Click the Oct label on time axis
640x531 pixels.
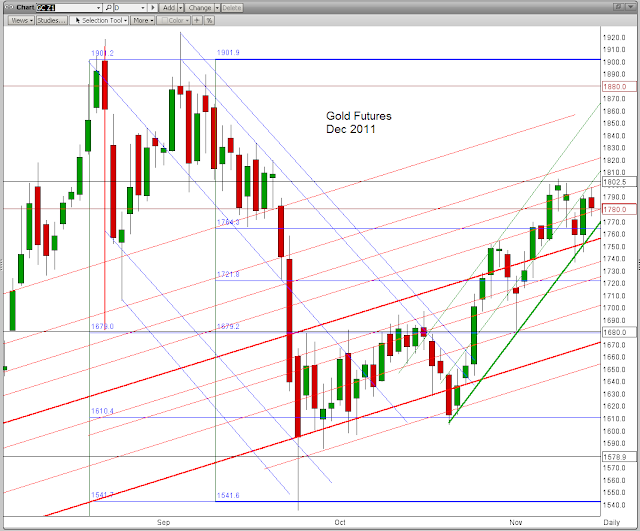tap(340, 522)
